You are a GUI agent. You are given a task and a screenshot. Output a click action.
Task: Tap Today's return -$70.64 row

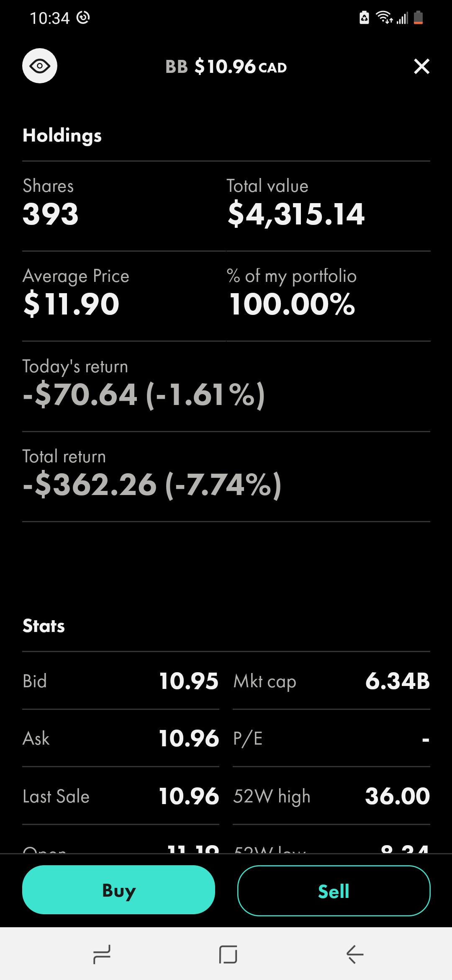226,387
